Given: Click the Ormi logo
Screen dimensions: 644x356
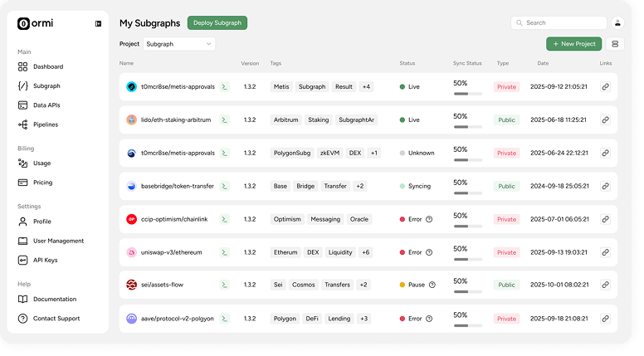Looking at the screenshot, I should [36, 23].
